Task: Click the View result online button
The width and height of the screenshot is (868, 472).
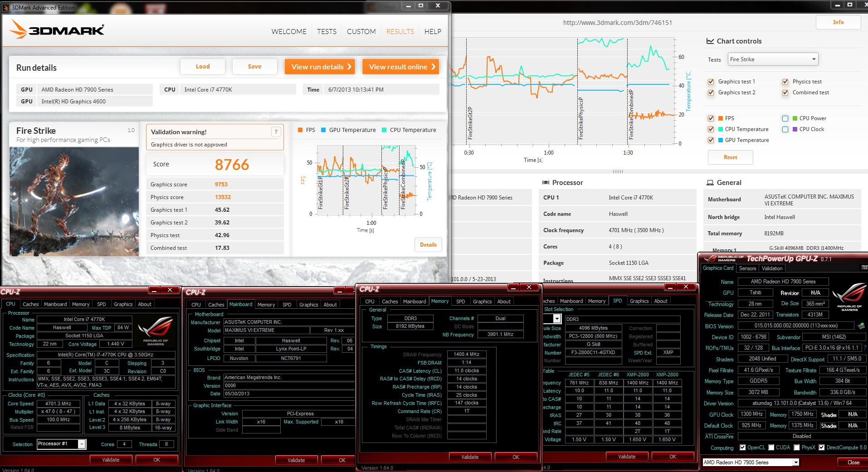Action: [x=401, y=67]
